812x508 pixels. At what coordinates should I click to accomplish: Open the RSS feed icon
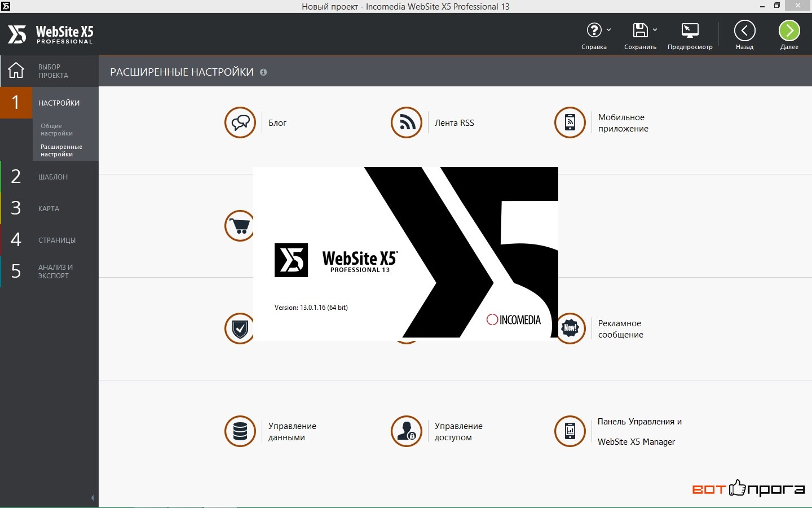click(407, 122)
